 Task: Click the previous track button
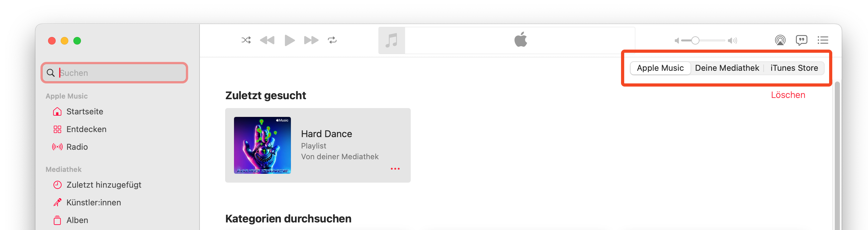[267, 40]
